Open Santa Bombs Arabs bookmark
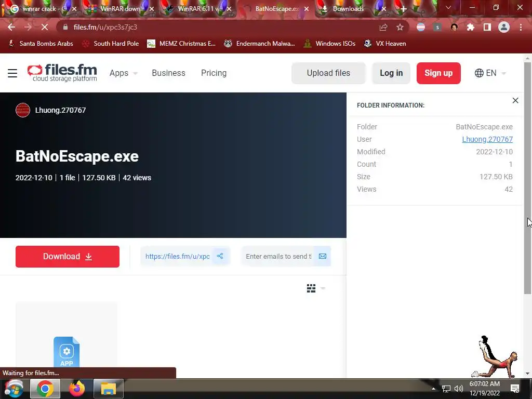Viewport: 532px width, 399px height. point(41,44)
